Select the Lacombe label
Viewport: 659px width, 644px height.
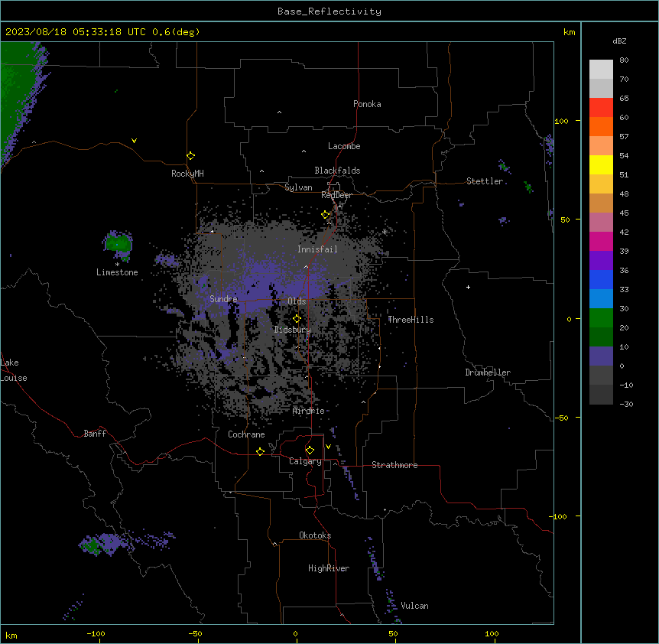[344, 146]
